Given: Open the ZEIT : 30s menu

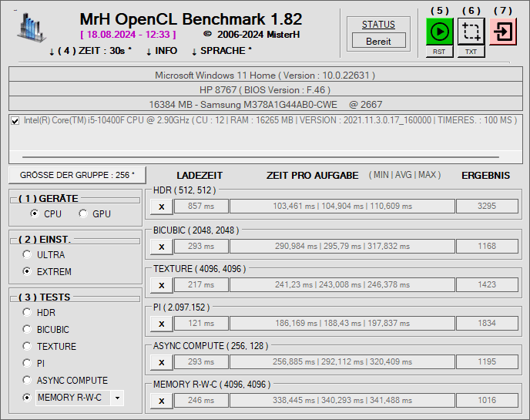Looking at the screenshot, I should click(90, 51).
